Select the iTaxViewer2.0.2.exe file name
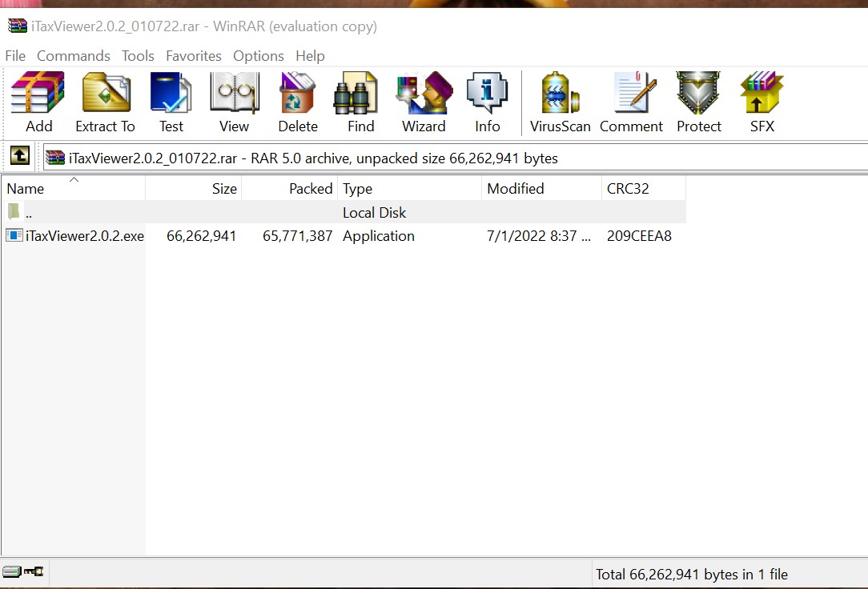 85,236
